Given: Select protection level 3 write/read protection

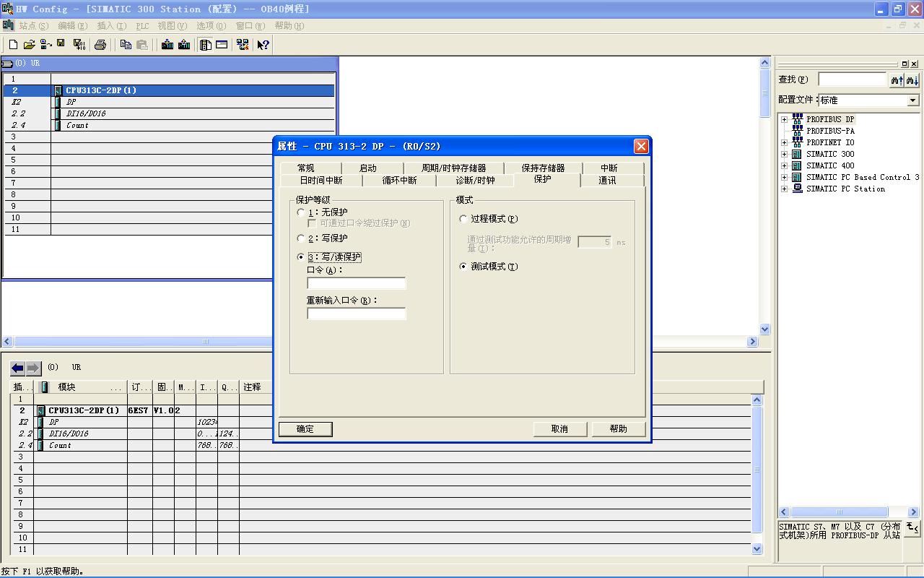Looking at the screenshot, I should 301,257.
